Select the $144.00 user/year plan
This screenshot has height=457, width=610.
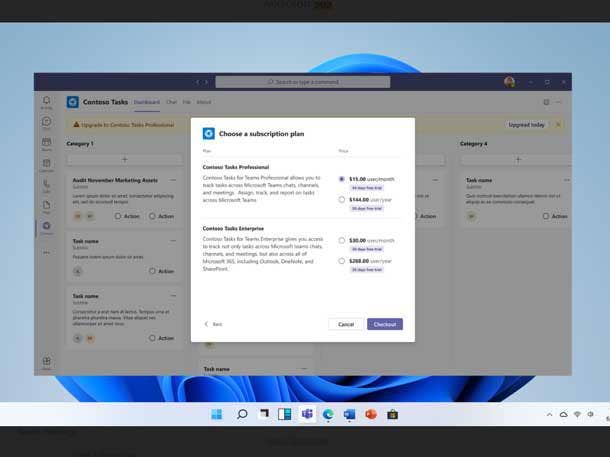(x=342, y=200)
